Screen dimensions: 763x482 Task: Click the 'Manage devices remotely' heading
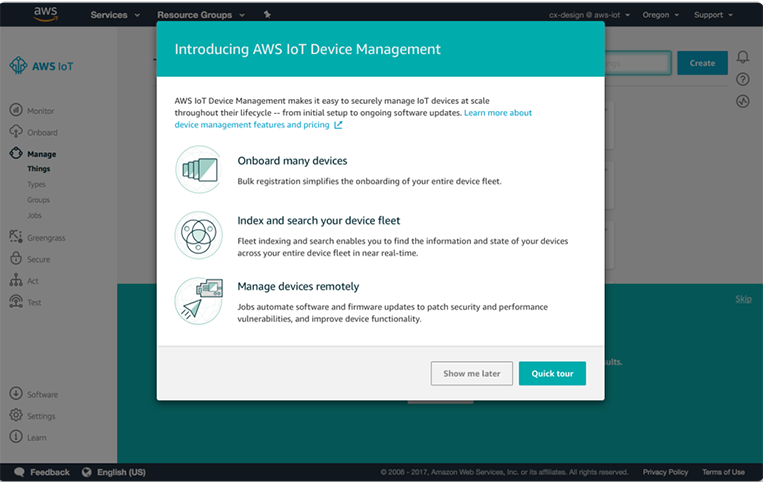[298, 286]
